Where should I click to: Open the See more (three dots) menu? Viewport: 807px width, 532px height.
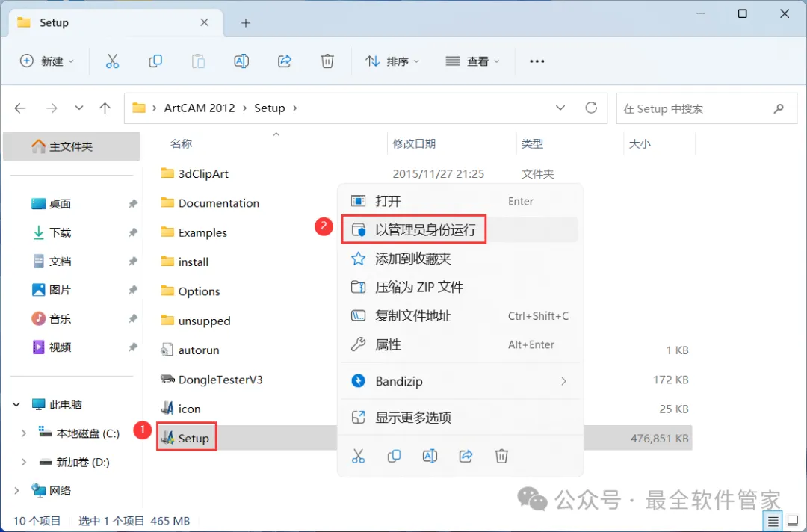[537, 61]
